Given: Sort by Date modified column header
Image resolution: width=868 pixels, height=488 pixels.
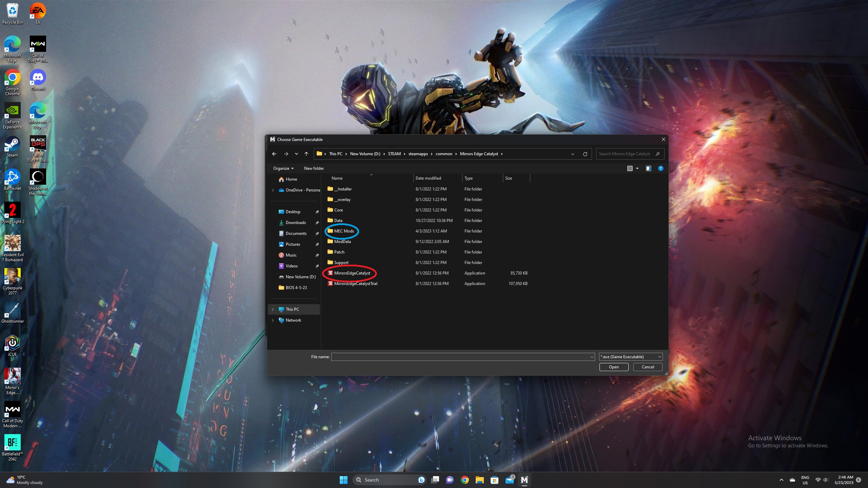Looking at the screenshot, I should 428,178.
